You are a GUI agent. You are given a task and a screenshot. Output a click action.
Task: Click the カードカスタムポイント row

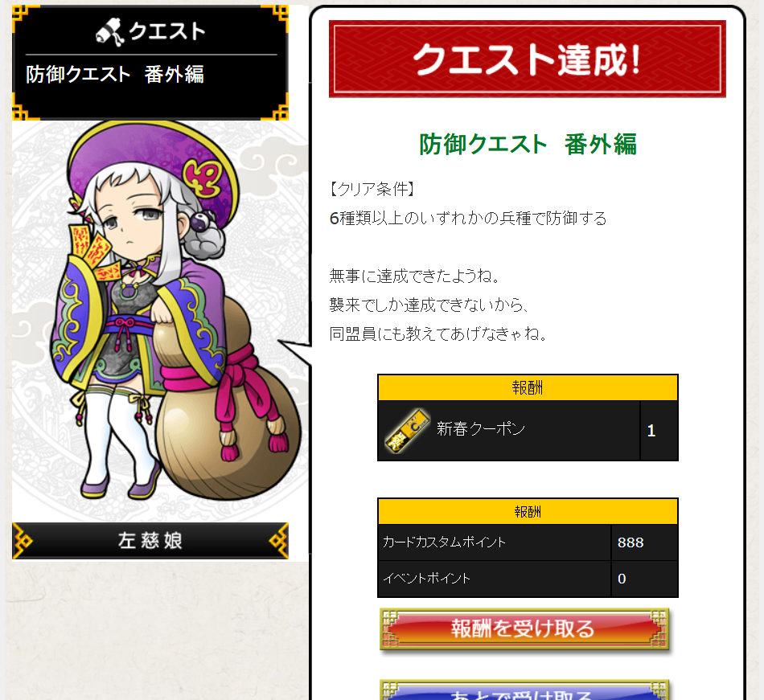pos(528,542)
